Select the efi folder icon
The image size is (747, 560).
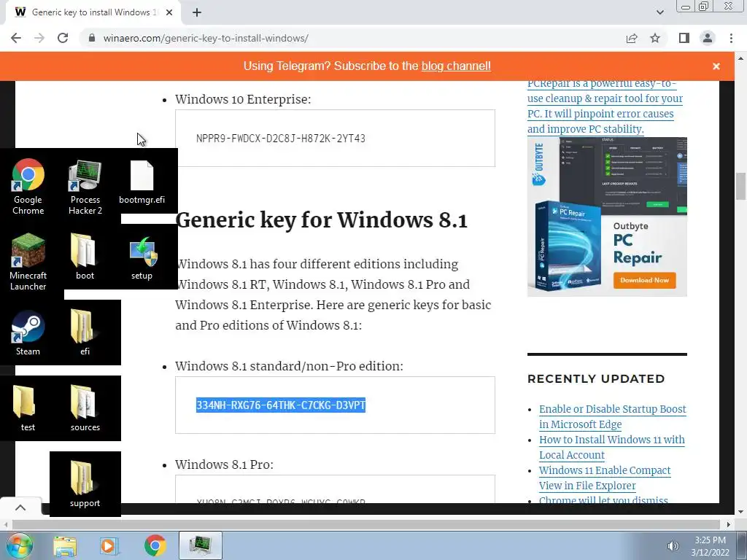[x=85, y=332]
